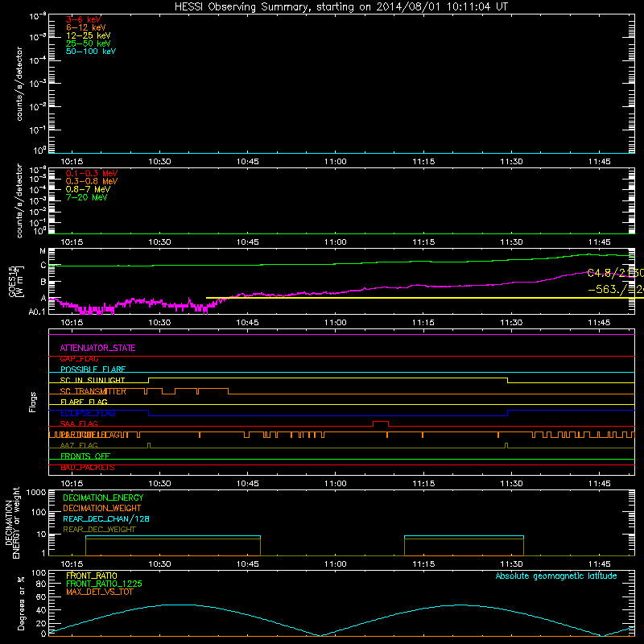Click the yellow 12-25 keV legend entry
The image size is (644, 644).
pyautogui.click(x=89, y=35)
